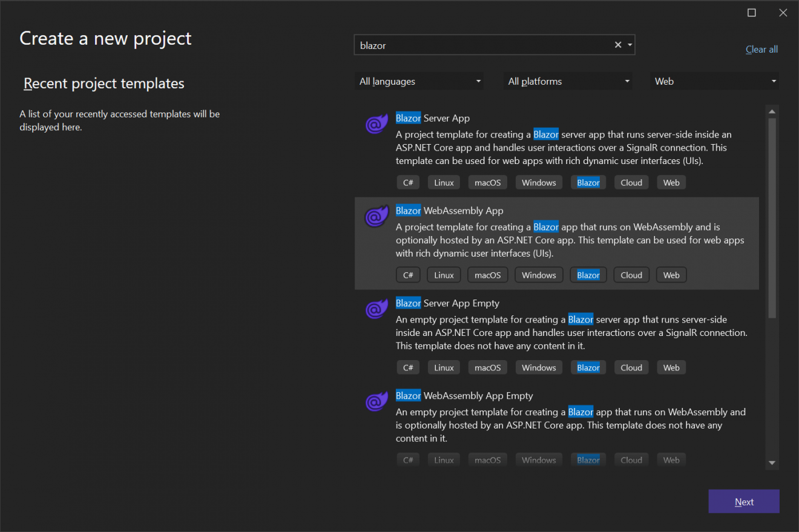Image resolution: width=799 pixels, height=532 pixels.
Task: Click the Clear all link
Action: (761, 49)
